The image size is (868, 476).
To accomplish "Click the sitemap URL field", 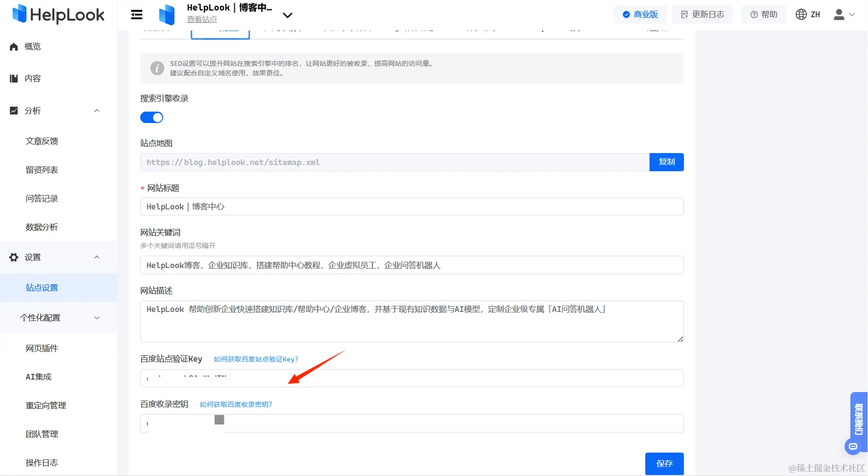I will coord(395,162).
